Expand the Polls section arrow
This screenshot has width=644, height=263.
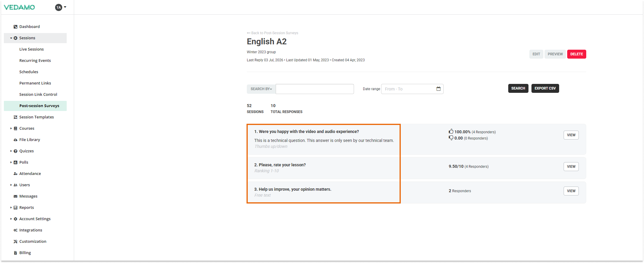[11, 162]
